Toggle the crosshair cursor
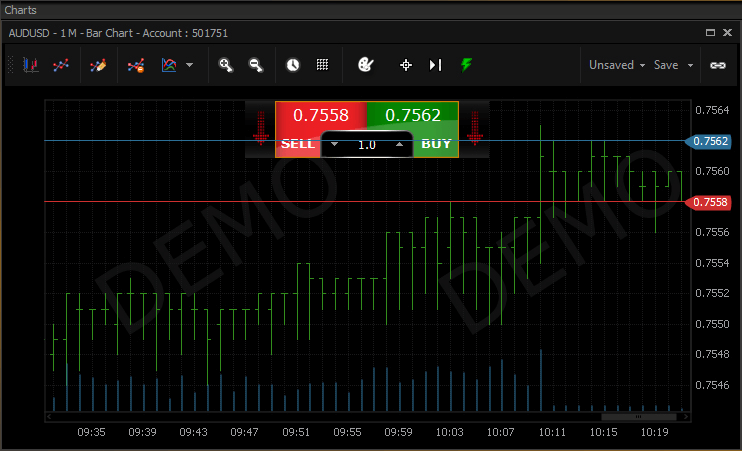Image resolution: width=742 pixels, height=451 pixels. point(406,65)
